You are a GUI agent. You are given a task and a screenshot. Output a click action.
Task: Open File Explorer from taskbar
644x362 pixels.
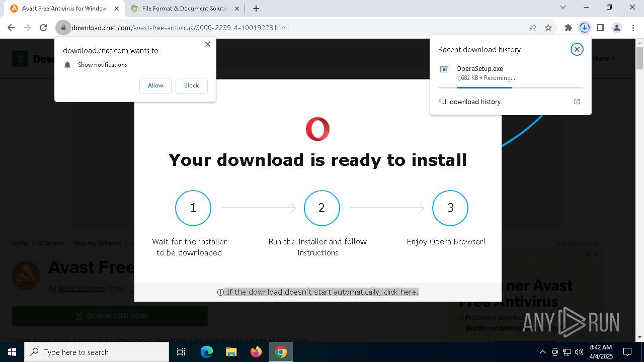tap(231, 352)
